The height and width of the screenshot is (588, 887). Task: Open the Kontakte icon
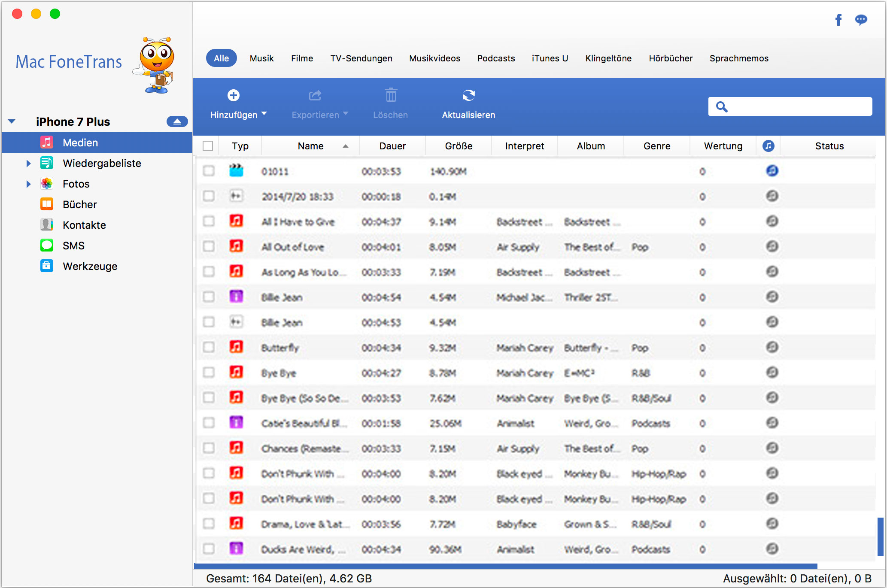click(47, 225)
